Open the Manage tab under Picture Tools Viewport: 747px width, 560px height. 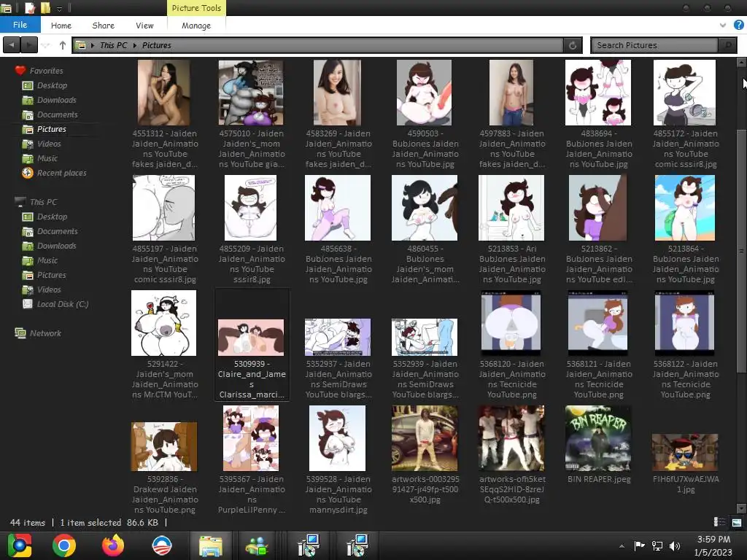[196, 26]
